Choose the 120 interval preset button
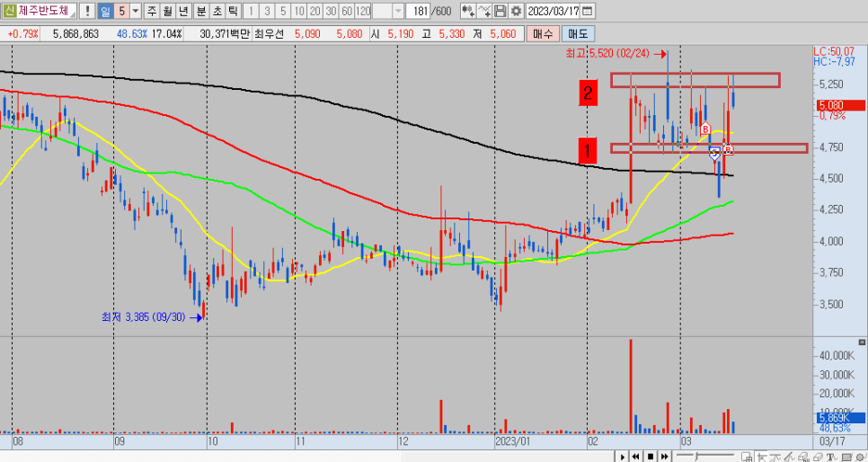Viewport: 868px width, 462px height. point(363,11)
